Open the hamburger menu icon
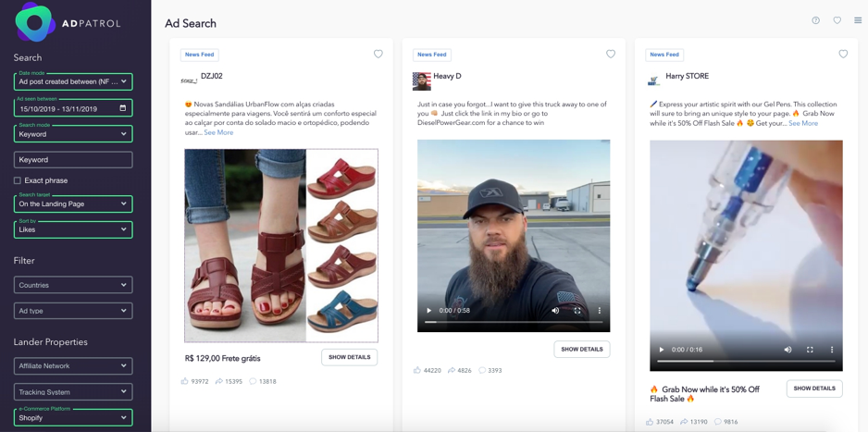 pyautogui.click(x=858, y=20)
